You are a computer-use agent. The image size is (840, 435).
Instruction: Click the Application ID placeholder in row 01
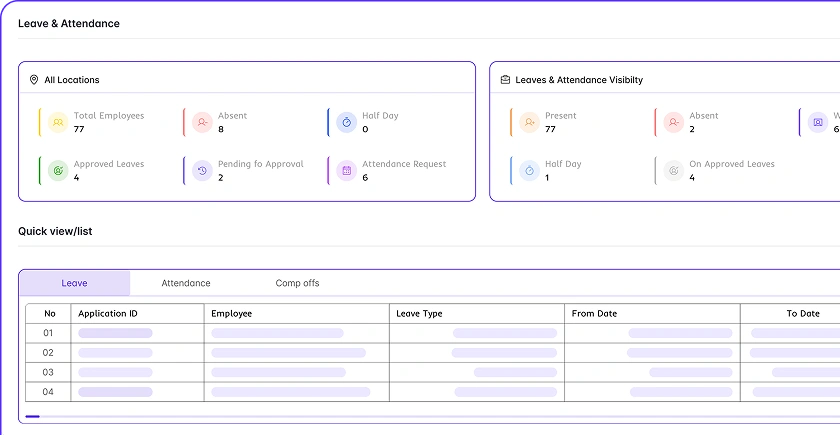(115, 333)
